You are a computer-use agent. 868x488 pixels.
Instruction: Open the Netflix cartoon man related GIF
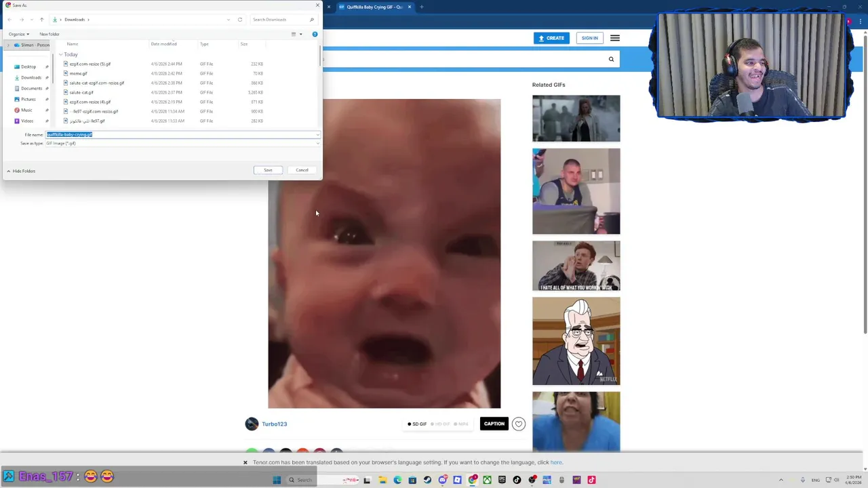[576, 341]
